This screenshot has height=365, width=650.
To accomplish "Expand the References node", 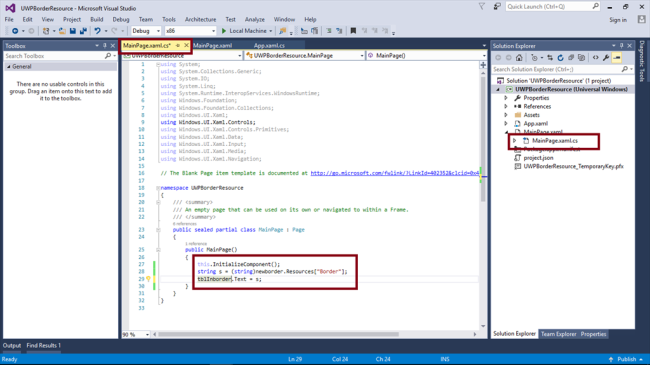I will (x=506, y=107).
